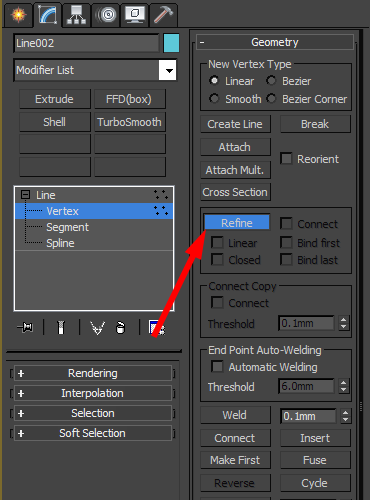This screenshot has height=500, width=370.
Task: Click the Fuse button
Action: [315, 460]
